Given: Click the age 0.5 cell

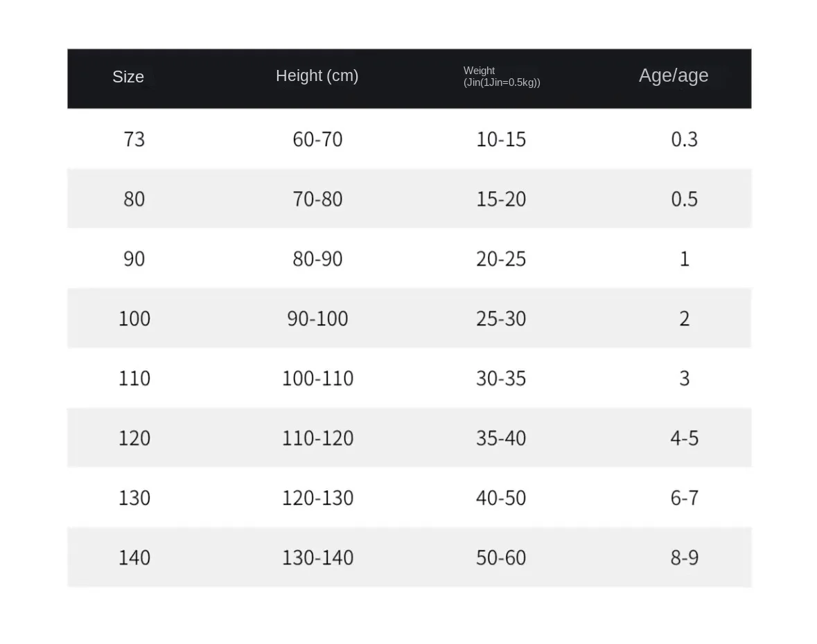Looking at the screenshot, I should 684,199.
